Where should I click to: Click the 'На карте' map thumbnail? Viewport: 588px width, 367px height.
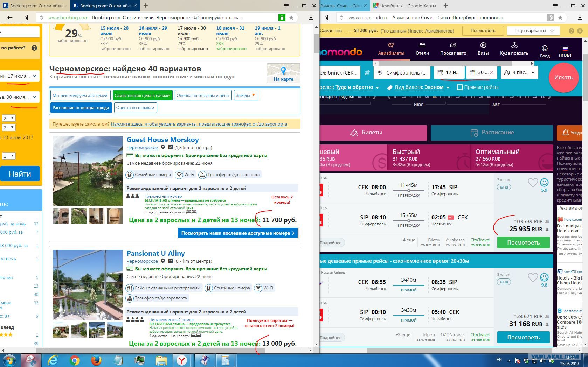(283, 73)
